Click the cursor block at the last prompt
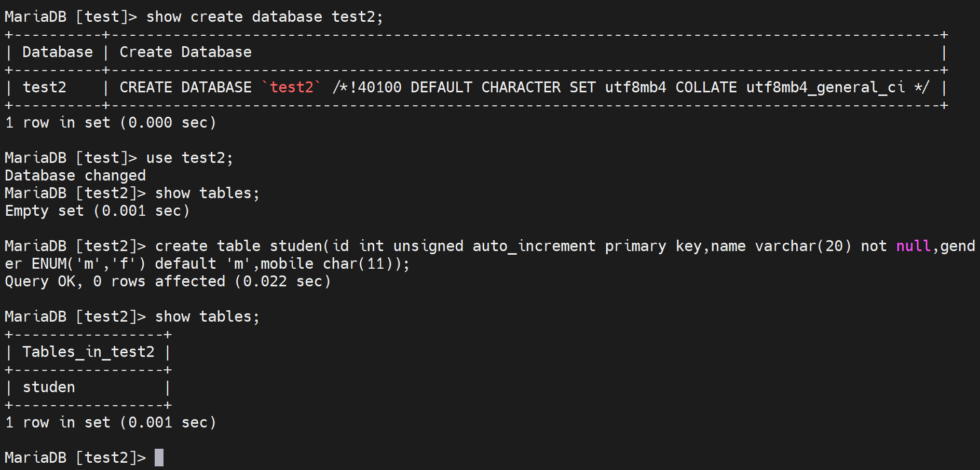The height and width of the screenshot is (470, 980). (x=159, y=458)
